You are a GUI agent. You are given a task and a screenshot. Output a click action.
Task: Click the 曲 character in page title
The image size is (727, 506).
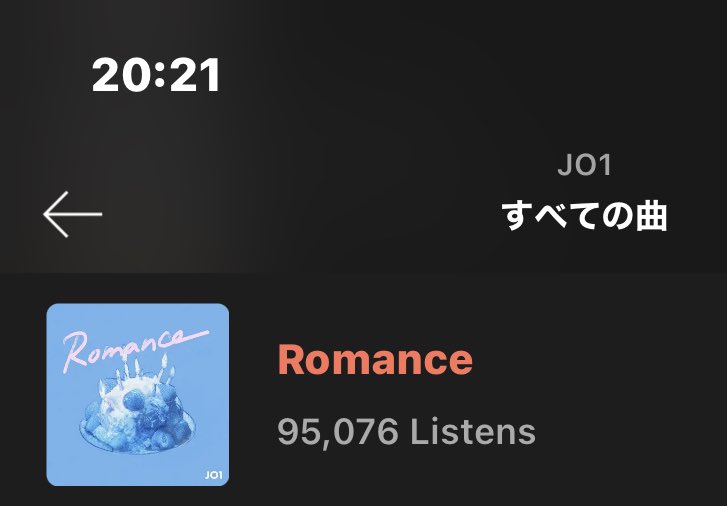(x=651, y=217)
